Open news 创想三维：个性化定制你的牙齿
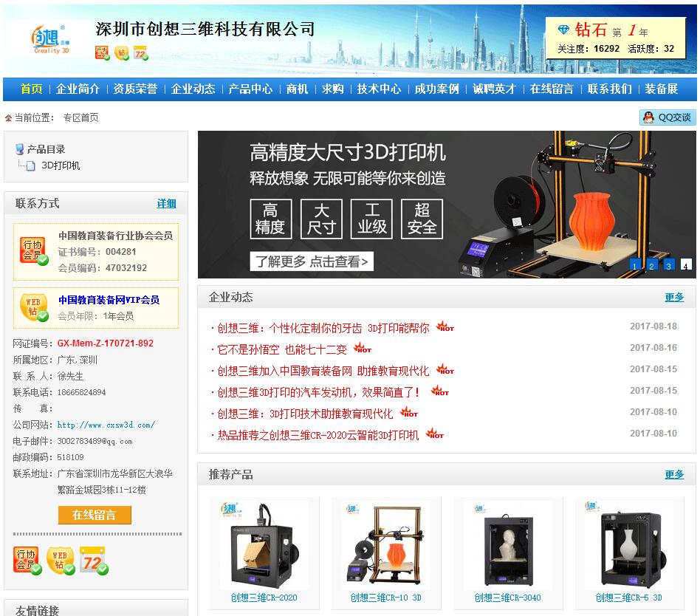 point(323,329)
